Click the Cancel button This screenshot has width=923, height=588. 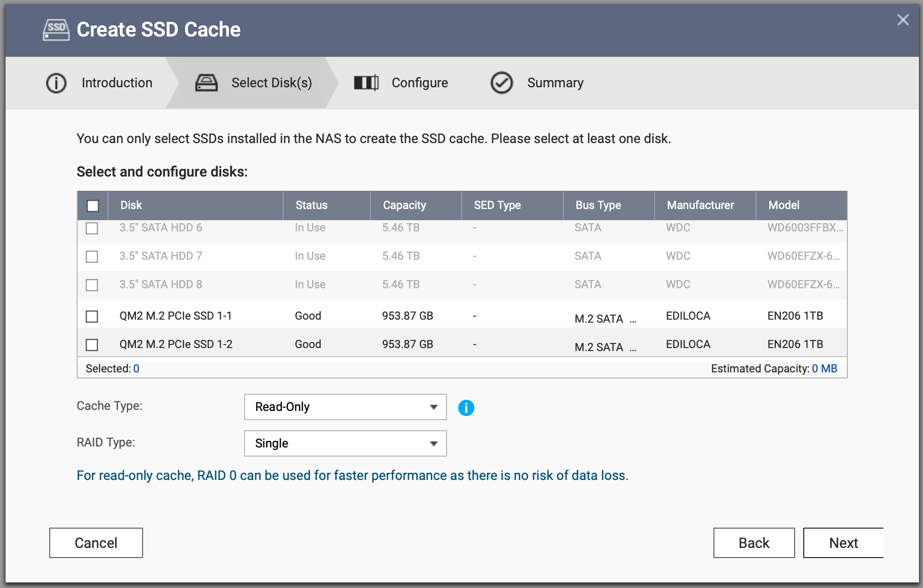point(96,543)
